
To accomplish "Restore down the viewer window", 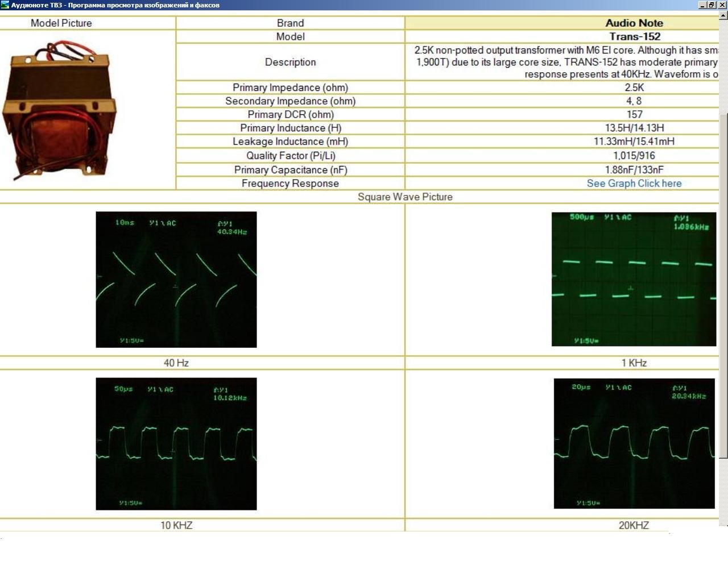I will click(712, 5).
